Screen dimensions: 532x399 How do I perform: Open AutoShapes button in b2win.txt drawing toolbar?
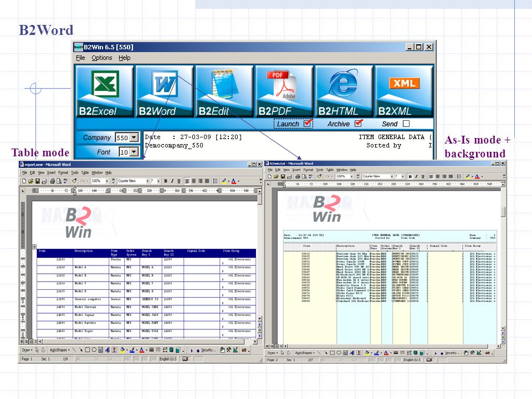point(305,353)
